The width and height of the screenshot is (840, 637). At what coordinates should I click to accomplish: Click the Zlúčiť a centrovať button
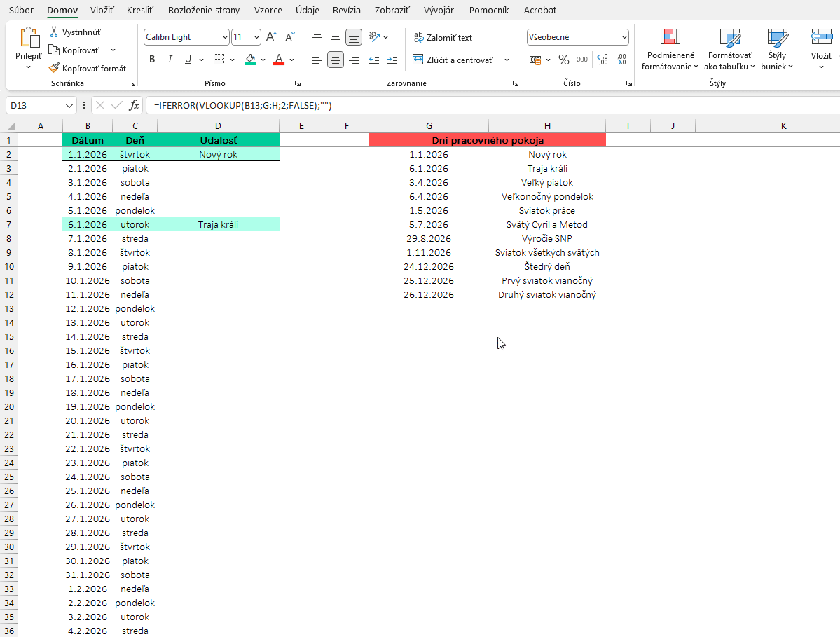tap(453, 60)
